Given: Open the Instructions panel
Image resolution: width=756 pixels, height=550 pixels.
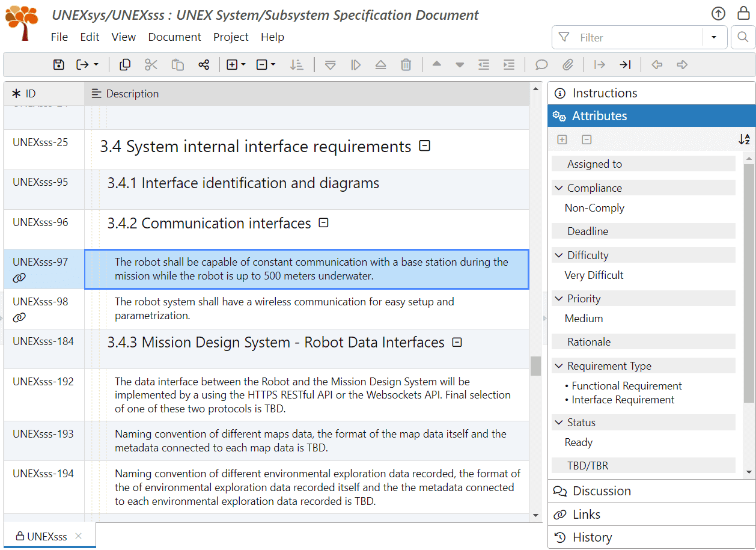Looking at the screenshot, I should click(651, 93).
